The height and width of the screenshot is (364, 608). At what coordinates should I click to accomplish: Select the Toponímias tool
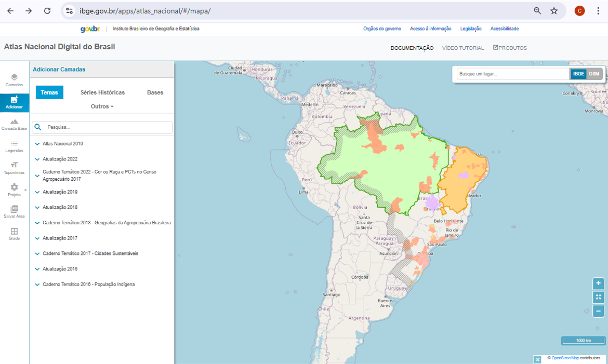click(14, 168)
